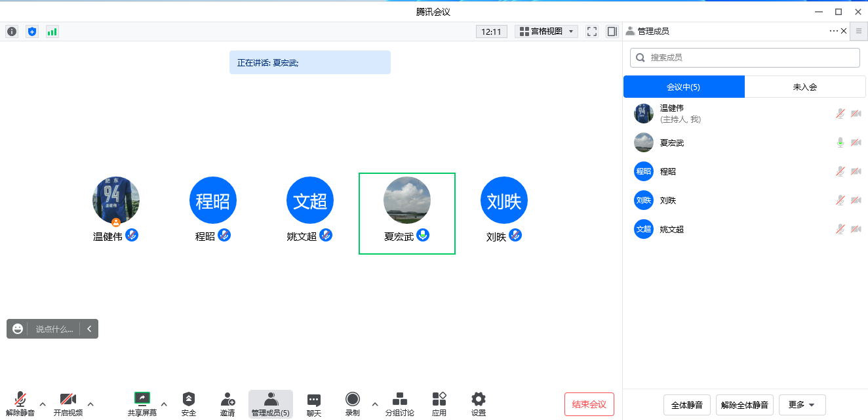Click the 全体静音 button

tap(687, 405)
